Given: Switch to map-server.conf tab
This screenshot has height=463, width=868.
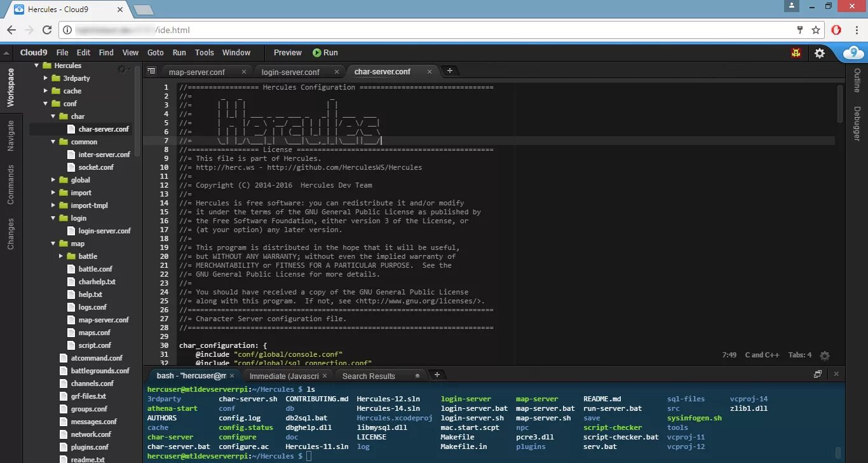Looking at the screenshot, I should [x=196, y=72].
